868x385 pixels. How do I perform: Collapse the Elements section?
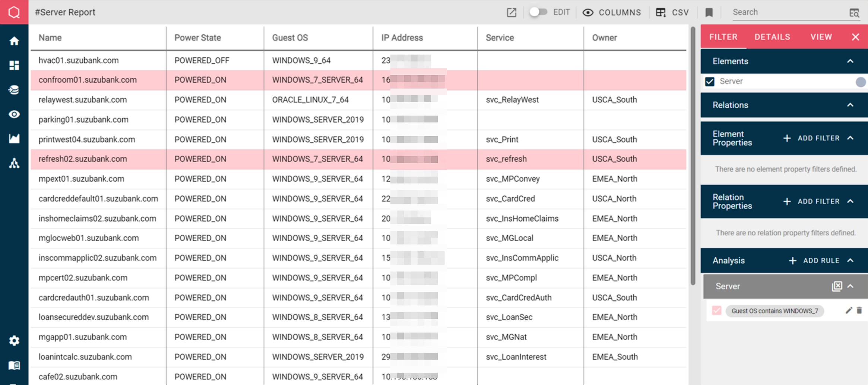coord(850,61)
